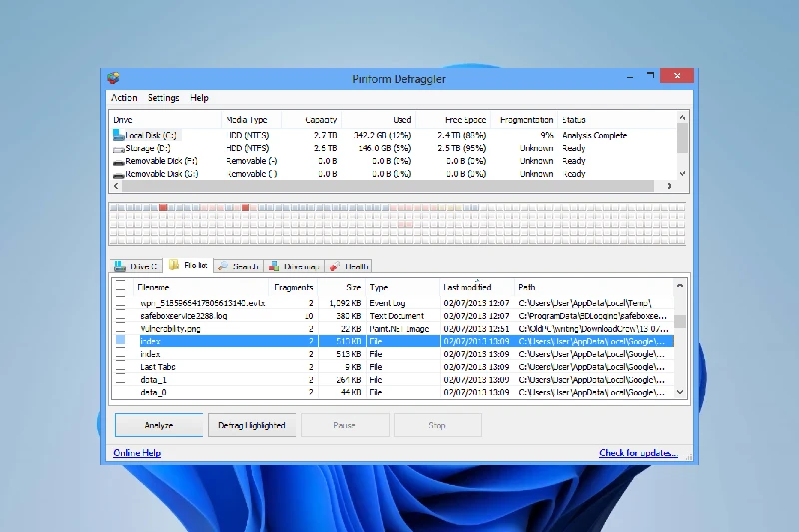Click the Removable Disk (G:) drive icon
The width and height of the screenshot is (799, 532).
point(118,174)
